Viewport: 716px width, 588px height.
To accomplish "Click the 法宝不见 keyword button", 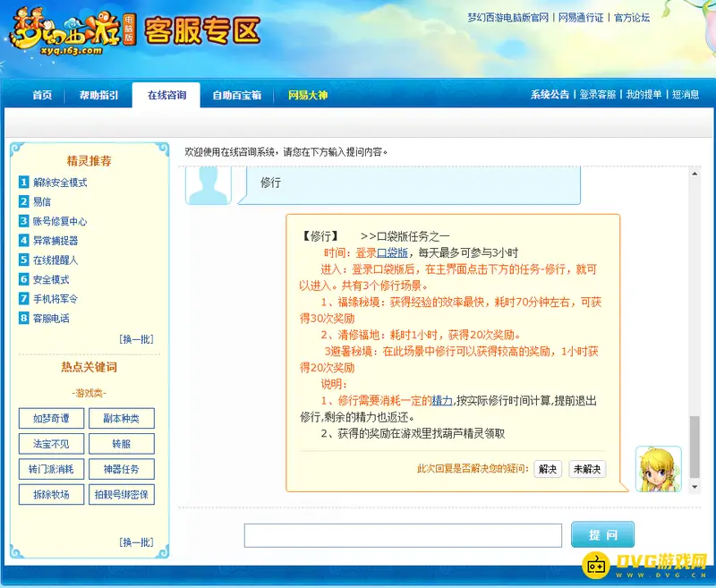I will click(51, 444).
